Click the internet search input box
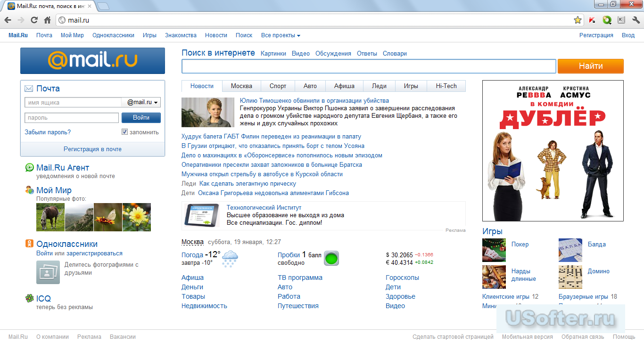644x343 pixels. [369, 66]
